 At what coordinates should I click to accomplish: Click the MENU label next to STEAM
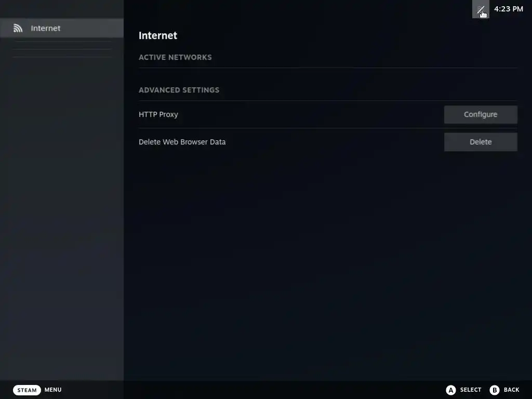click(53, 390)
